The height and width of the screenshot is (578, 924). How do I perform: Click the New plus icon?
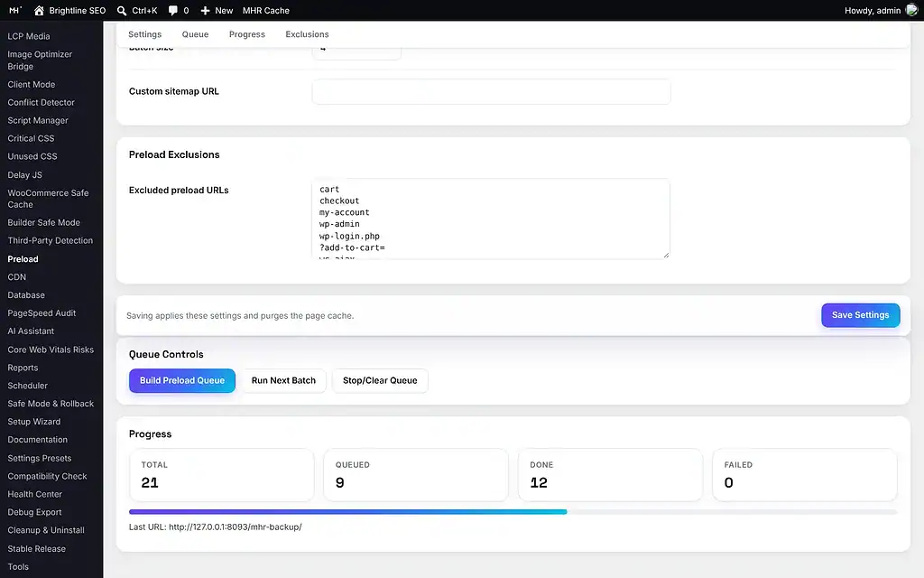tap(205, 11)
